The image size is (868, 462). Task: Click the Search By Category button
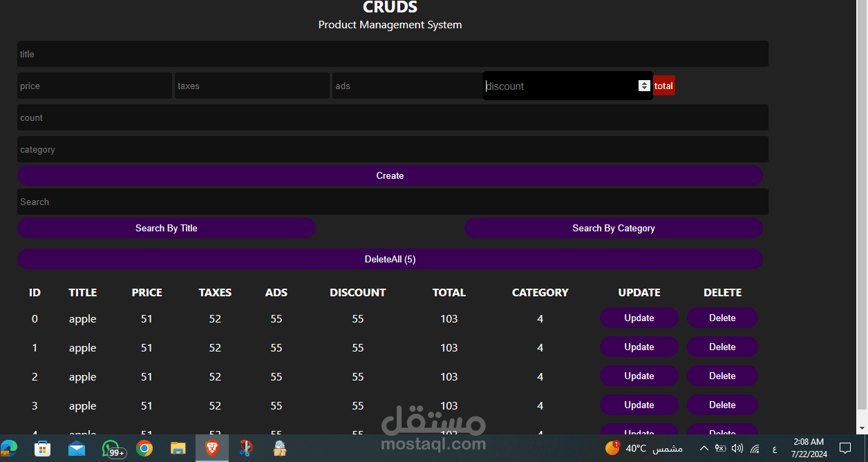[x=614, y=228]
